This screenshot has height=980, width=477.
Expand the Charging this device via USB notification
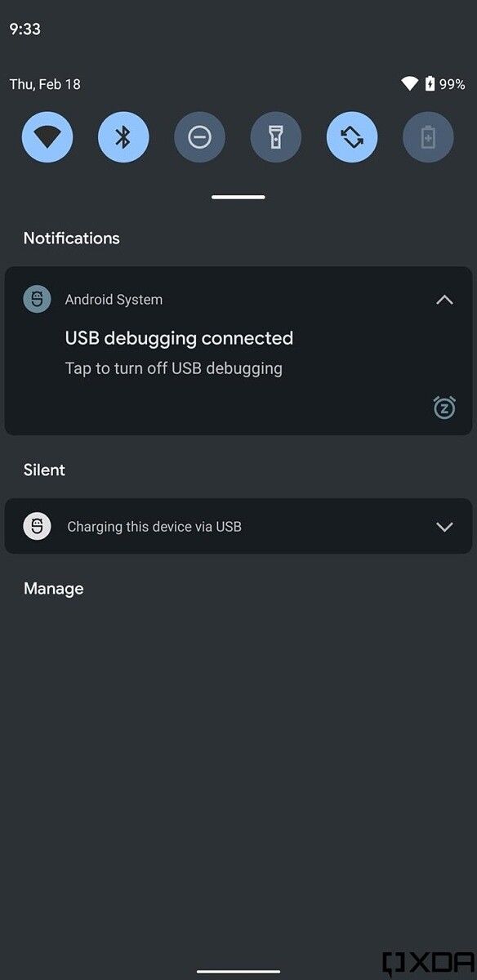[444, 526]
